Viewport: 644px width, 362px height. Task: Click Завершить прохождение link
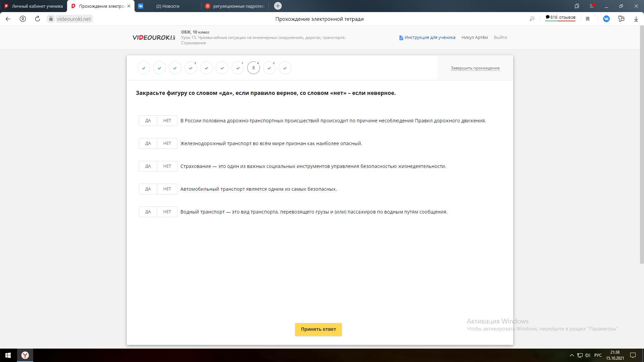[x=475, y=68]
